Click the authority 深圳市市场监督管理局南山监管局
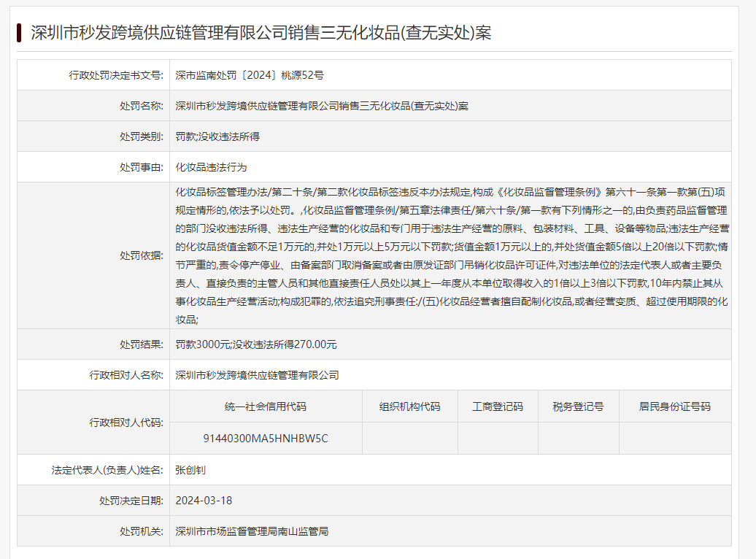The height and width of the screenshot is (559, 756). click(252, 531)
